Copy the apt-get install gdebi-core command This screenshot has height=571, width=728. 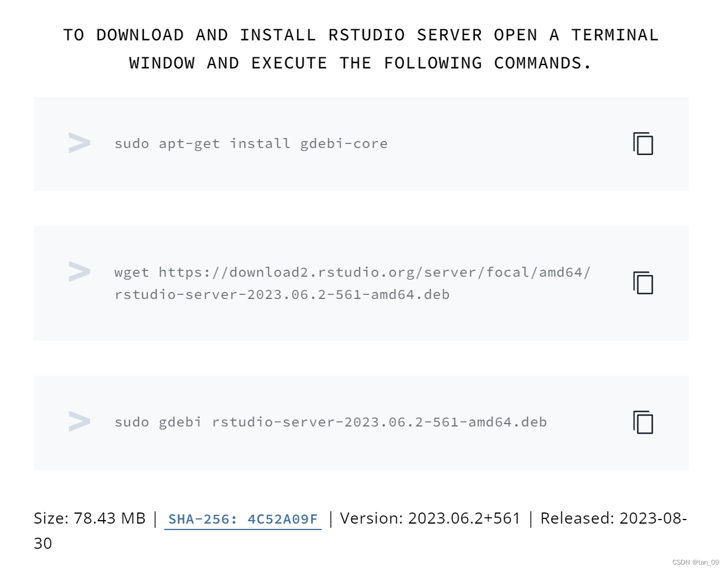643,143
